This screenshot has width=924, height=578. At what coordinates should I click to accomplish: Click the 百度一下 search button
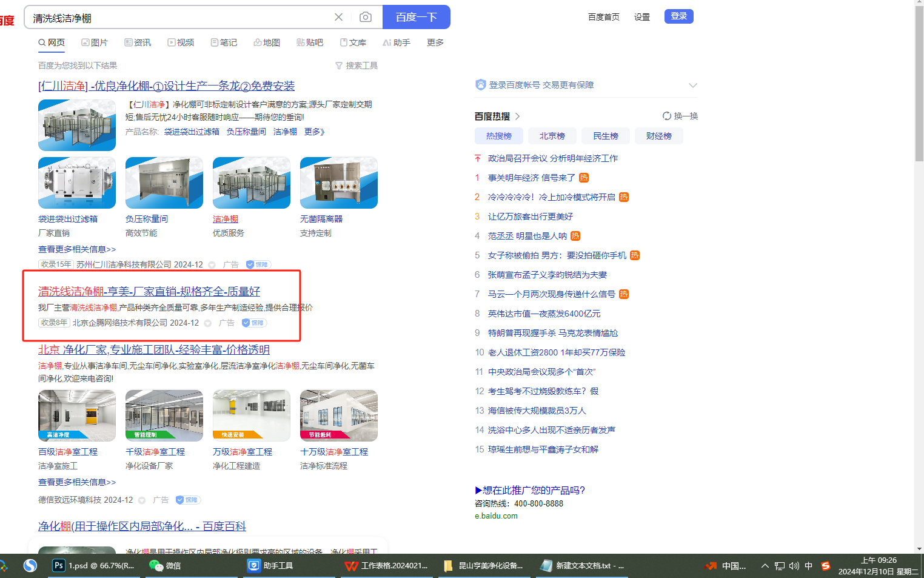point(417,17)
